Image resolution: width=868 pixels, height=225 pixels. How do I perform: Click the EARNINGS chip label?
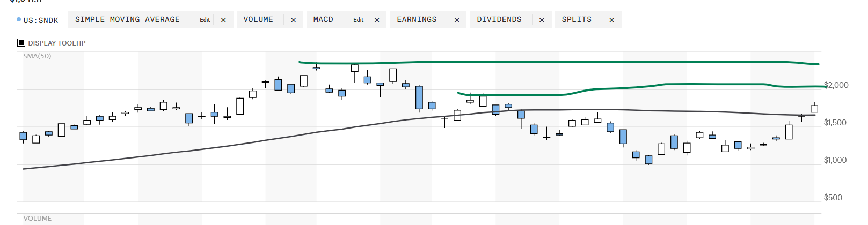click(417, 19)
